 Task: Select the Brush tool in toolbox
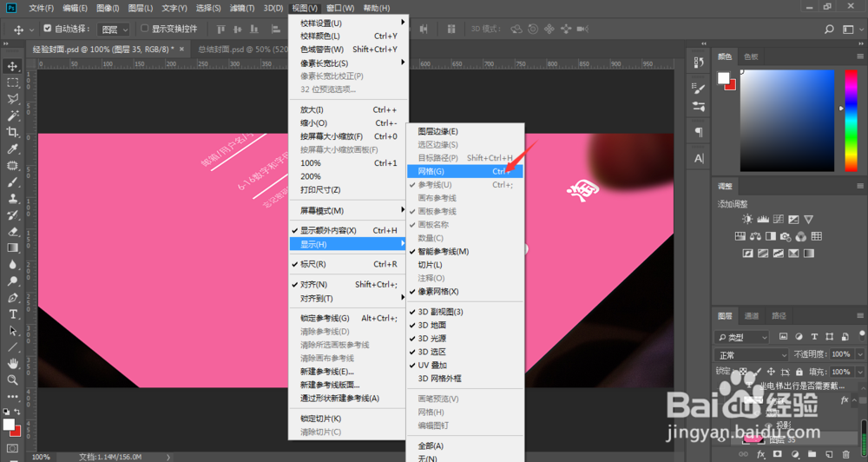tap(12, 182)
